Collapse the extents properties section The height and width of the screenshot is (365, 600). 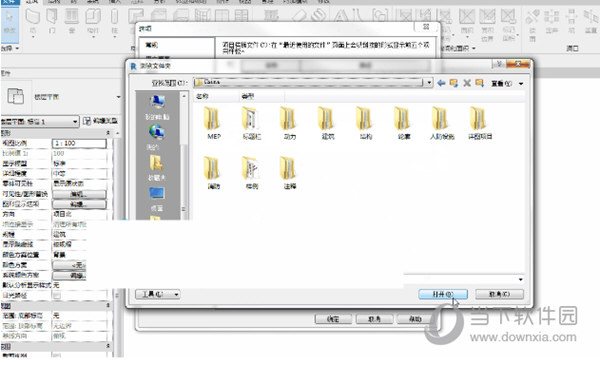108,305
